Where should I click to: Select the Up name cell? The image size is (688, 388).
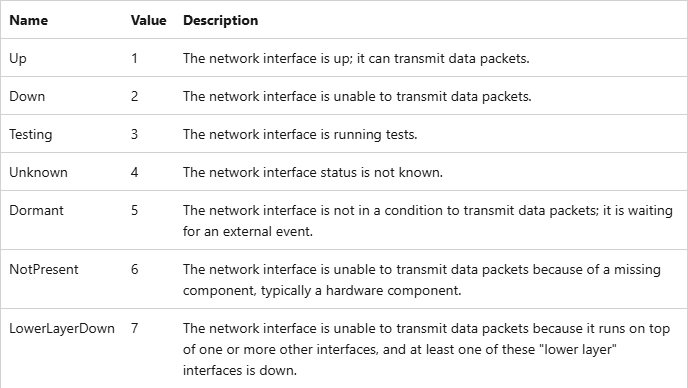(18, 58)
